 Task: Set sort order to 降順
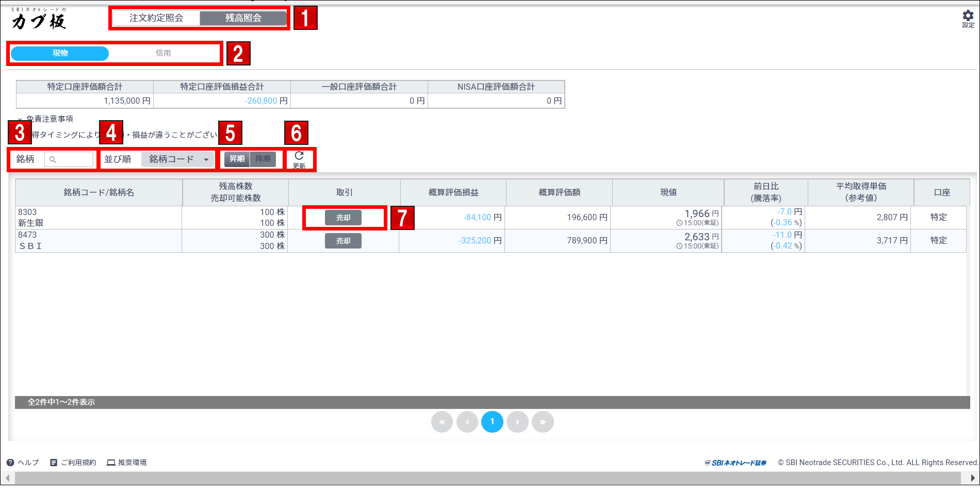click(x=263, y=159)
